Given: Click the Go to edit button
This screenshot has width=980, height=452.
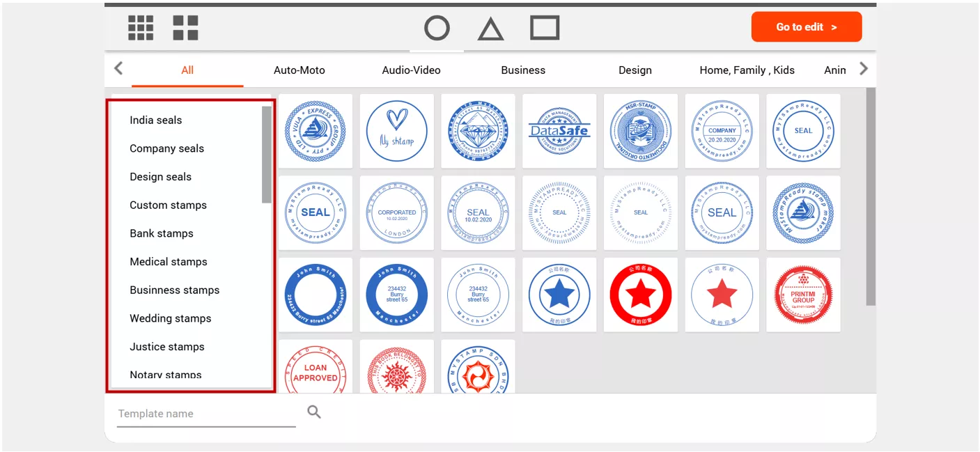Looking at the screenshot, I should coord(806,26).
